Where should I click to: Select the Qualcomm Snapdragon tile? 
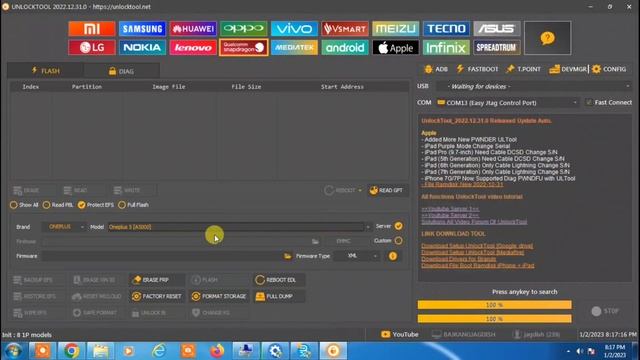click(x=244, y=47)
